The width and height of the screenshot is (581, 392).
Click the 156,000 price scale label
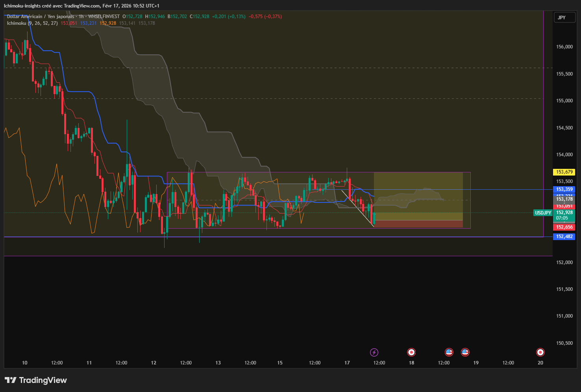(564, 46)
